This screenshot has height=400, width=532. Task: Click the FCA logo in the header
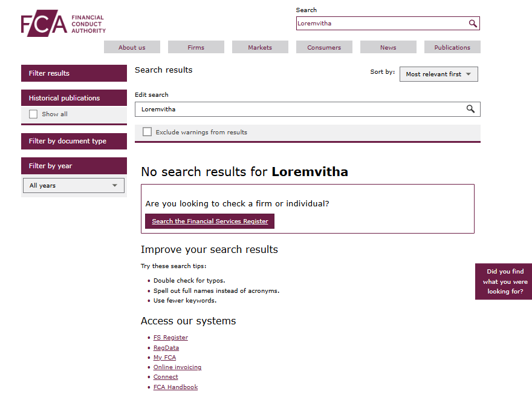tap(63, 24)
